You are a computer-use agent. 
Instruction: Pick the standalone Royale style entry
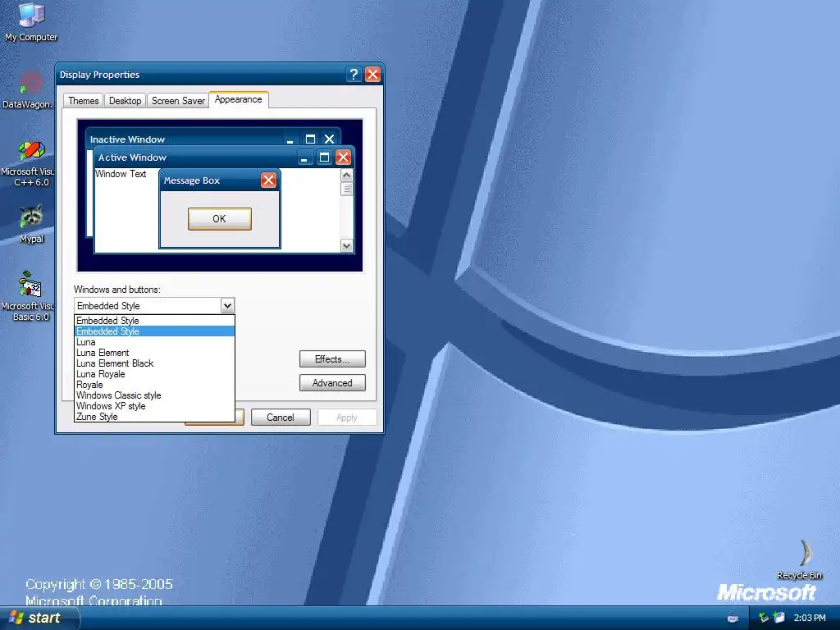click(154, 385)
